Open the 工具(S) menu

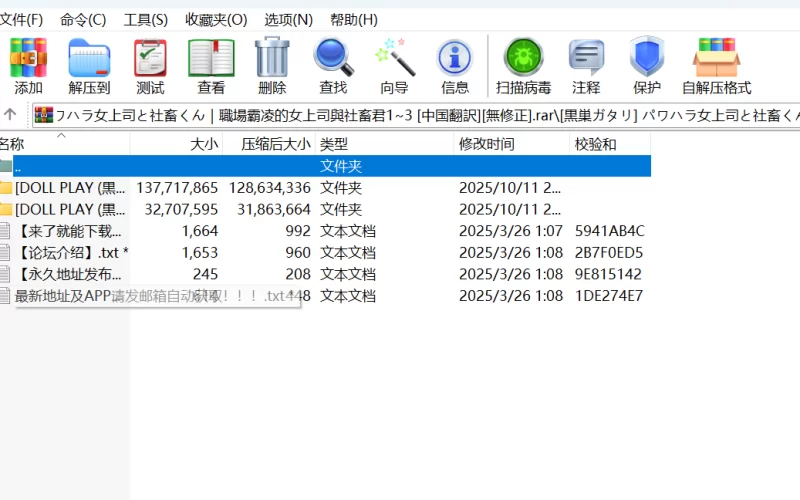click(x=145, y=20)
